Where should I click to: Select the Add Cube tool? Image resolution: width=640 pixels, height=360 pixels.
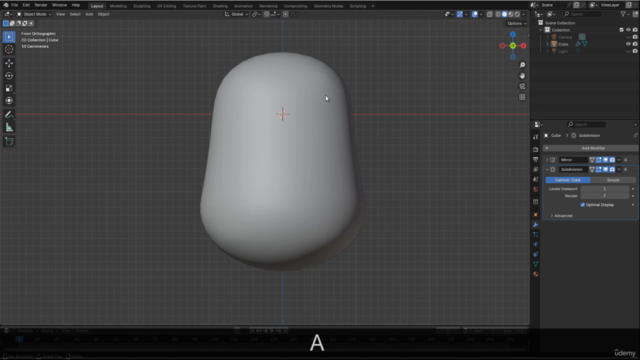coord(9,142)
